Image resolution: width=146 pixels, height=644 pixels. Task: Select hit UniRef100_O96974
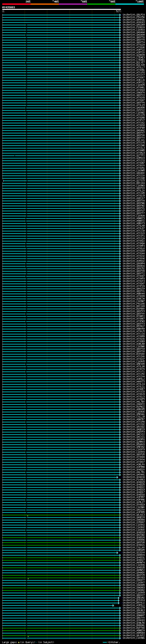click(x=133, y=93)
